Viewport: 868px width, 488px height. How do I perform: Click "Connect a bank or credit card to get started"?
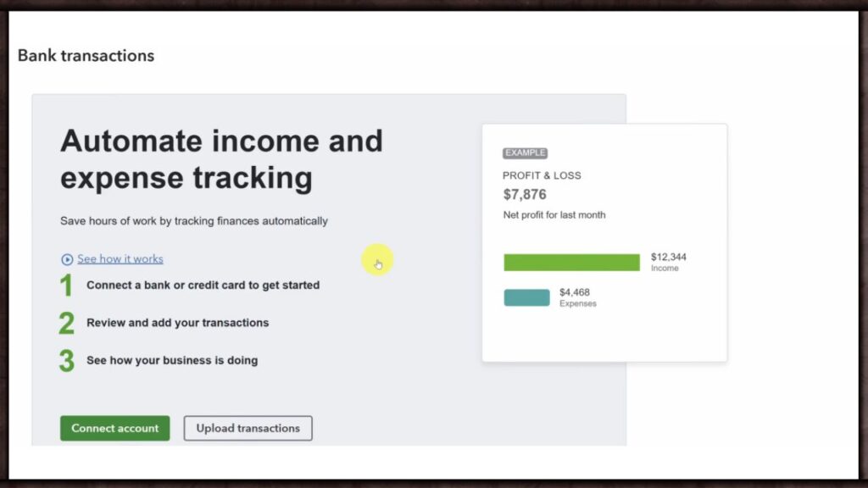click(x=203, y=285)
